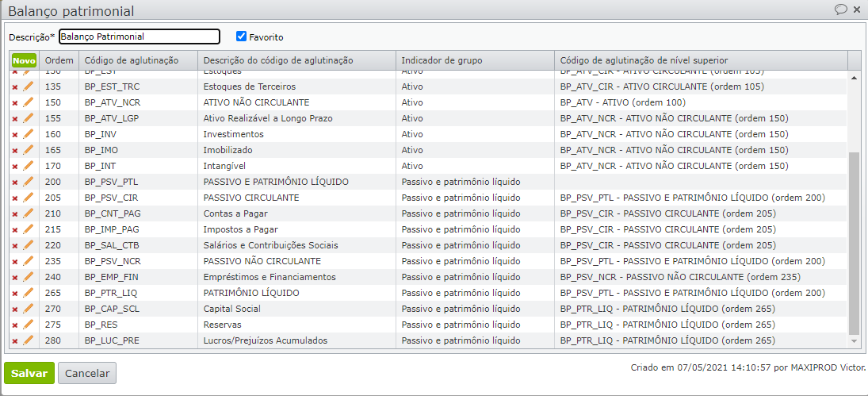Screen dimensions: 868x396
Task: Edit the PASSIVO CIRCULANTE row
Action: click(x=29, y=198)
